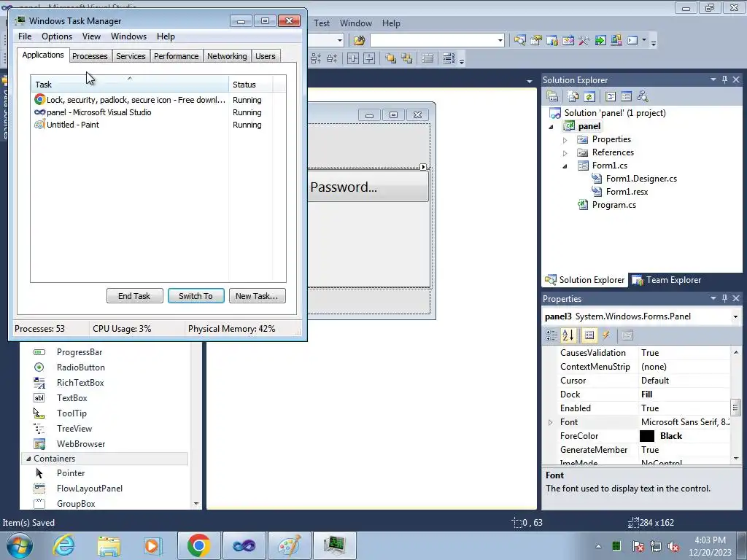The width and height of the screenshot is (747, 560).
Task: Click Center Horizontally layout toolbar icon
Action: pyautogui.click(x=353, y=58)
